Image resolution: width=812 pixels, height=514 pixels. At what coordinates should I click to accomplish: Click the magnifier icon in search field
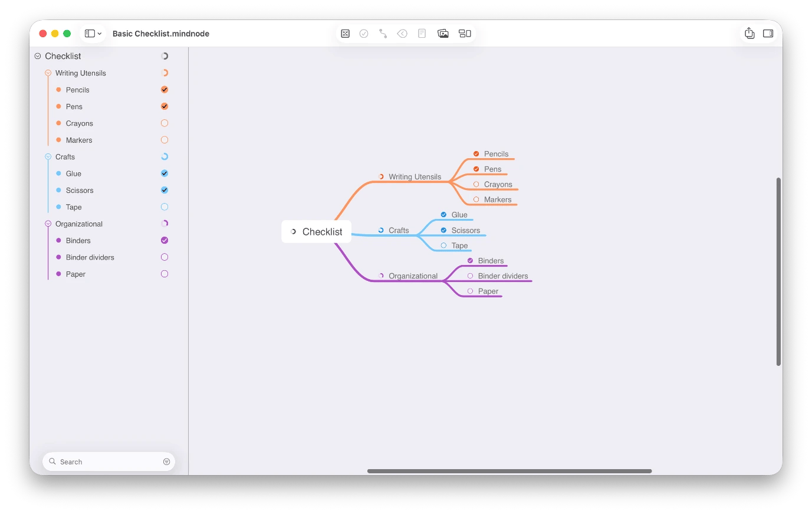click(52, 461)
